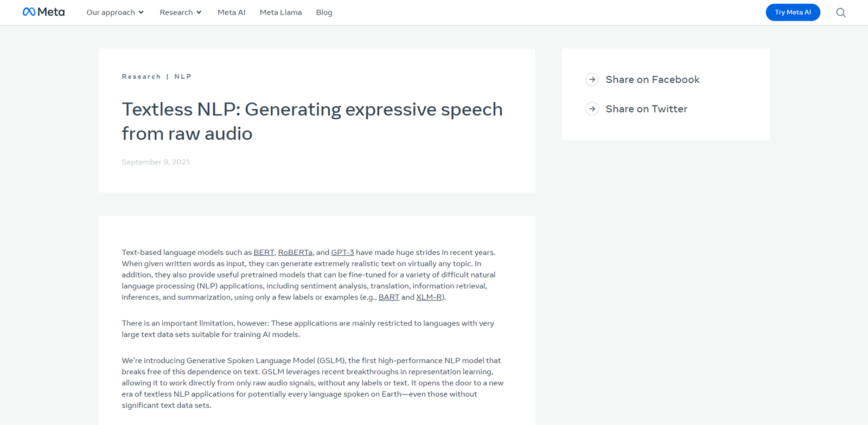Open the search magnifier icon
The height and width of the screenshot is (425, 868).
coord(841,12)
